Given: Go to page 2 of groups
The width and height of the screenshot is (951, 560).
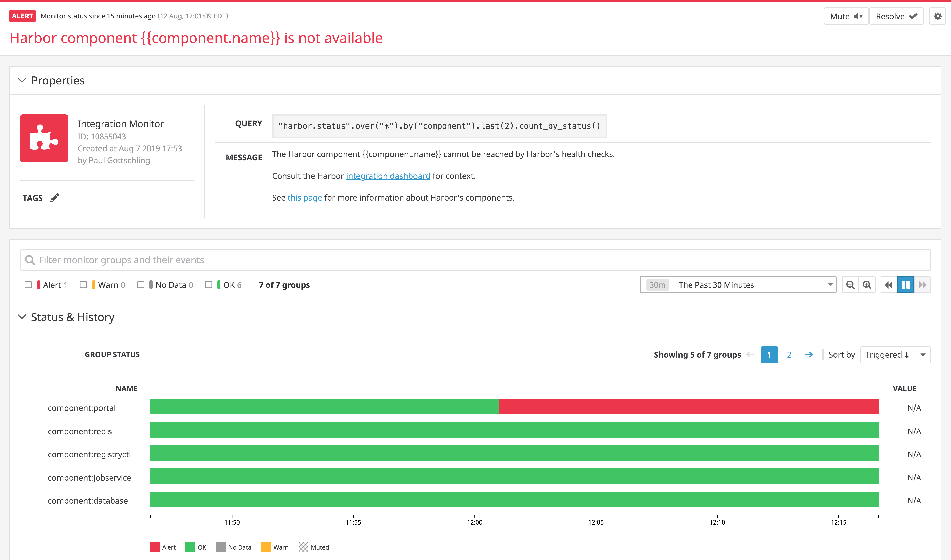Looking at the screenshot, I should tap(789, 355).
